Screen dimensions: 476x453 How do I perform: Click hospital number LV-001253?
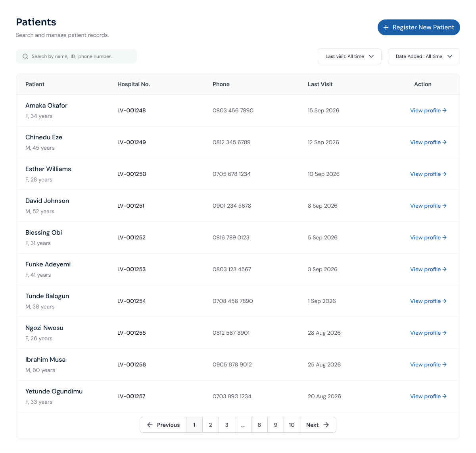tap(132, 269)
